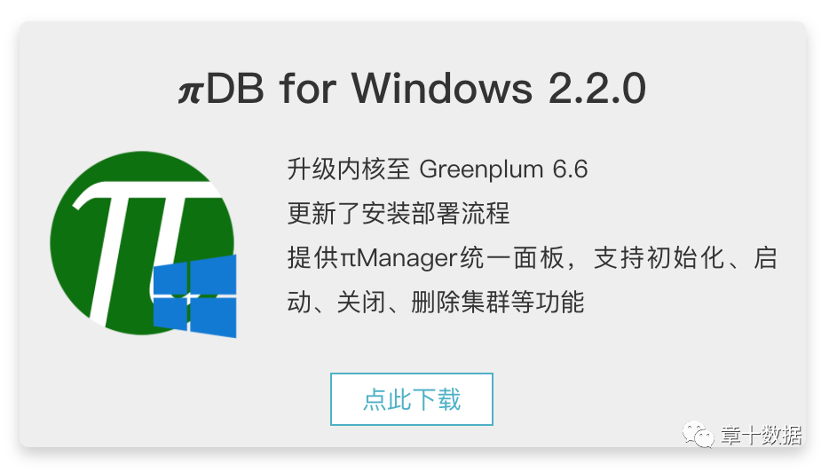Click the 支持初始化 text
Screen dimensions: 830x472
click(659, 258)
